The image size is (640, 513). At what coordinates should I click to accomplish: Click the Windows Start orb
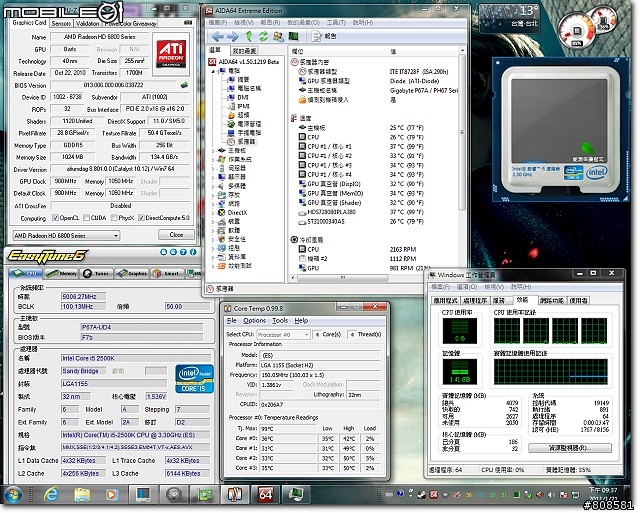(x=13, y=494)
